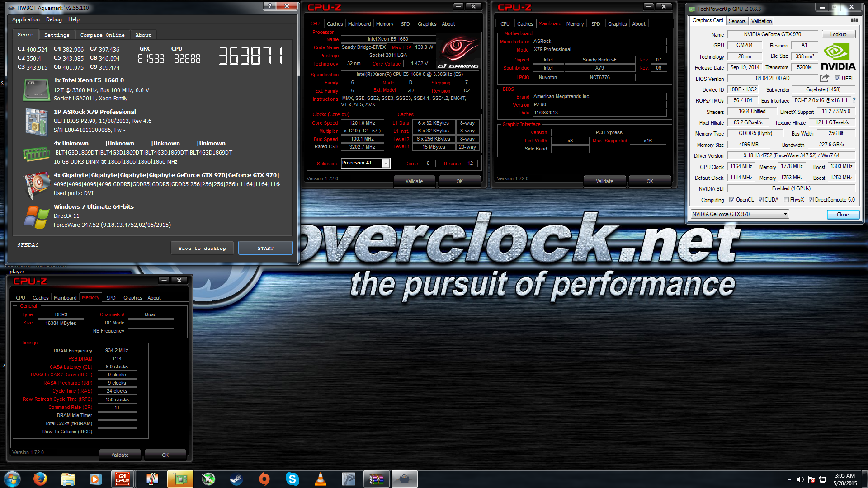Click the CPU chip icon in Aquamark
The width and height of the screenshot is (868, 488).
(x=36, y=89)
